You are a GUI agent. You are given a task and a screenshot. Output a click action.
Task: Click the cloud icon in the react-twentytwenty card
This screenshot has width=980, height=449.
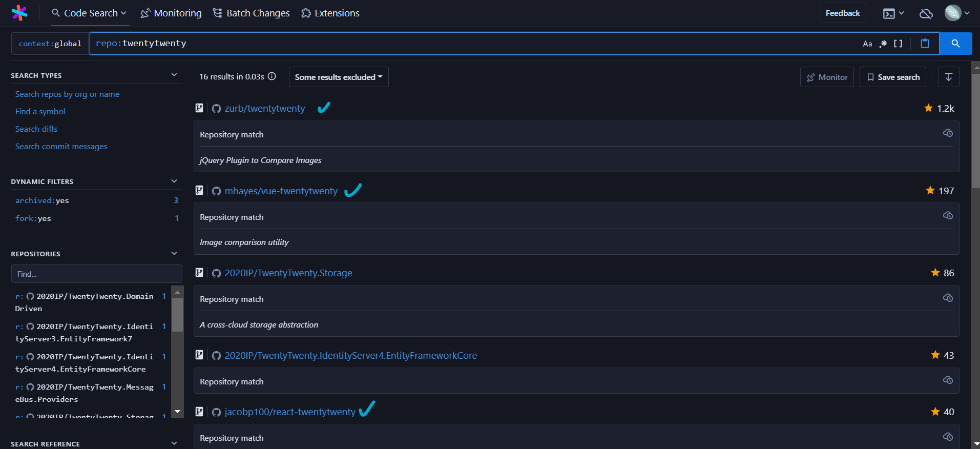[948, 437]
